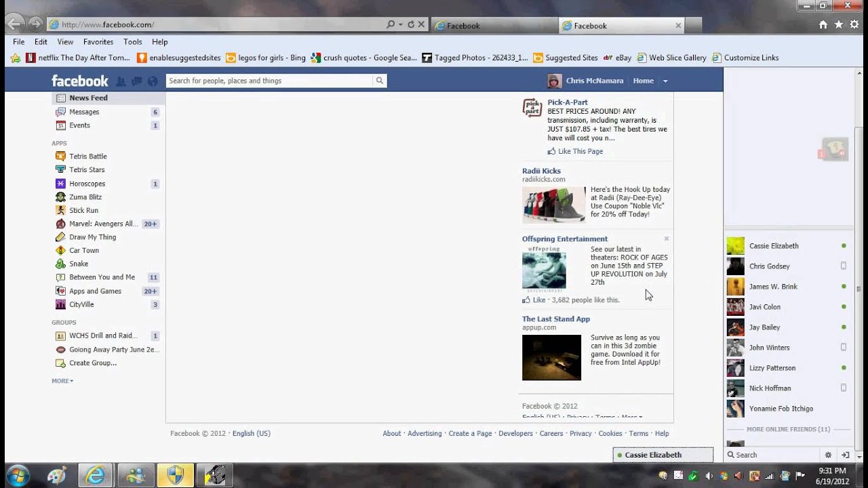The height and width of the screenshot is (488, 868).
Task: Click the browser address bar
Action: [x=217, y=24]
